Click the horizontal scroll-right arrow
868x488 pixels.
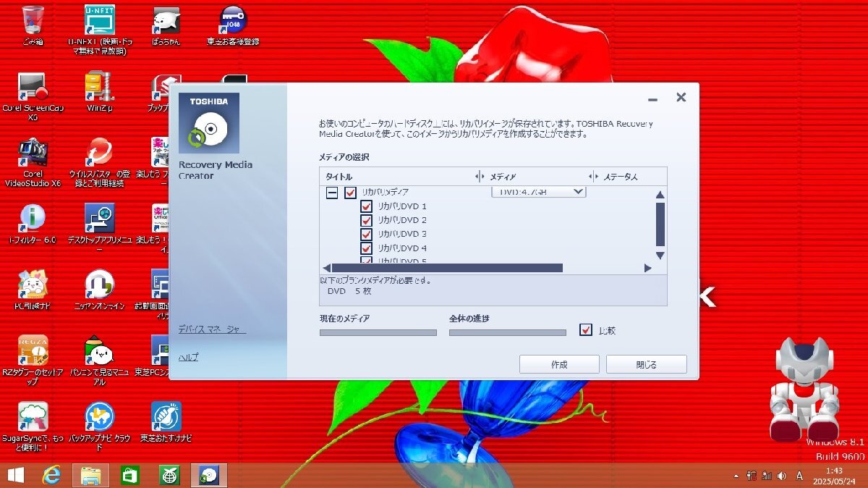pyautogui.click(x=647, y=268)
